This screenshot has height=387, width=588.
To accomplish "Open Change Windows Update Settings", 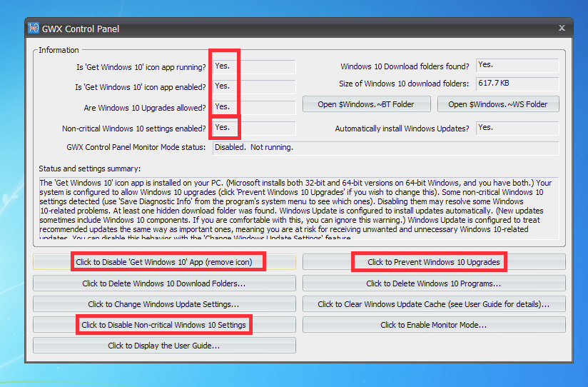I will point(164,304).
